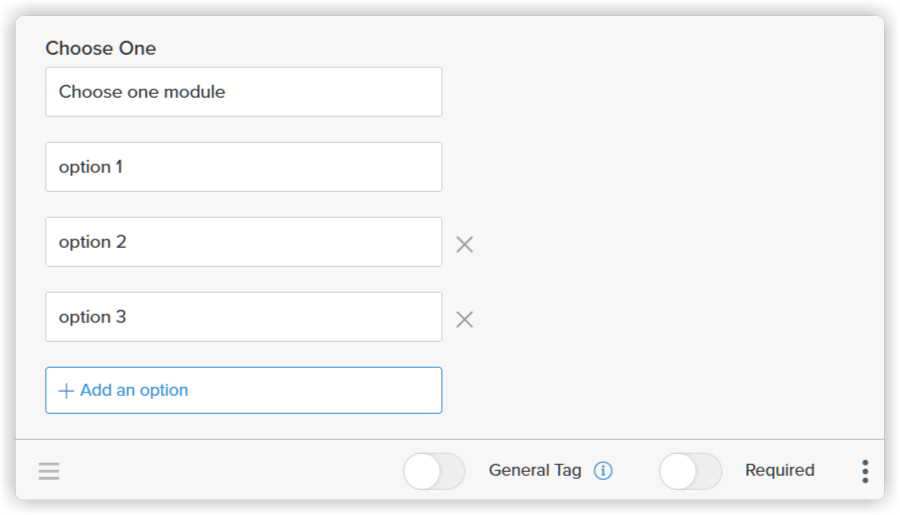Open the three-dot more options menu

point(865,471)
